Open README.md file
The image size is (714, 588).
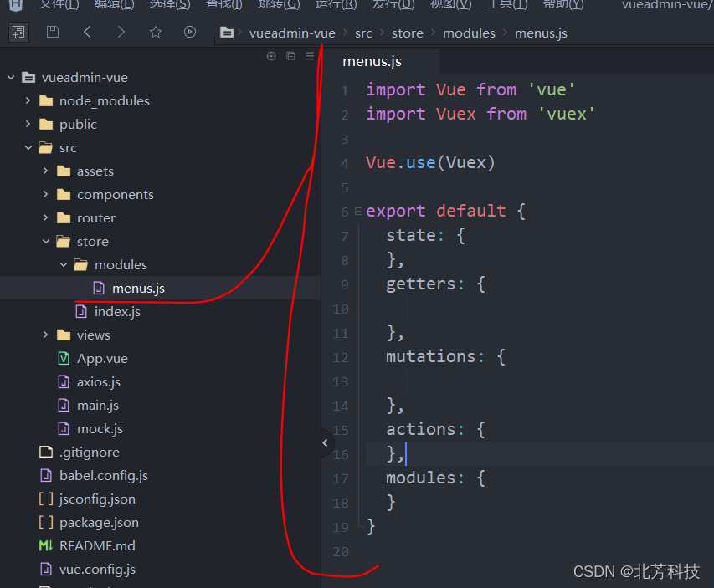tap(97, 546)
